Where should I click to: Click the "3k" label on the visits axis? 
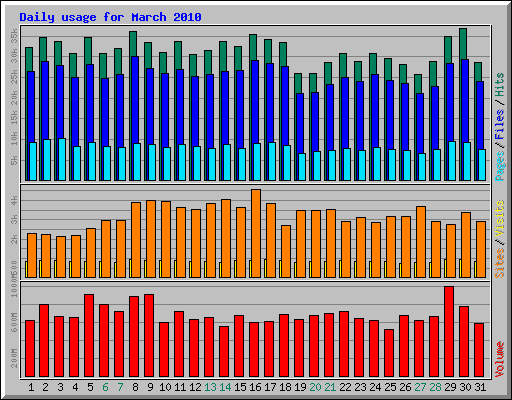point(14,220)
